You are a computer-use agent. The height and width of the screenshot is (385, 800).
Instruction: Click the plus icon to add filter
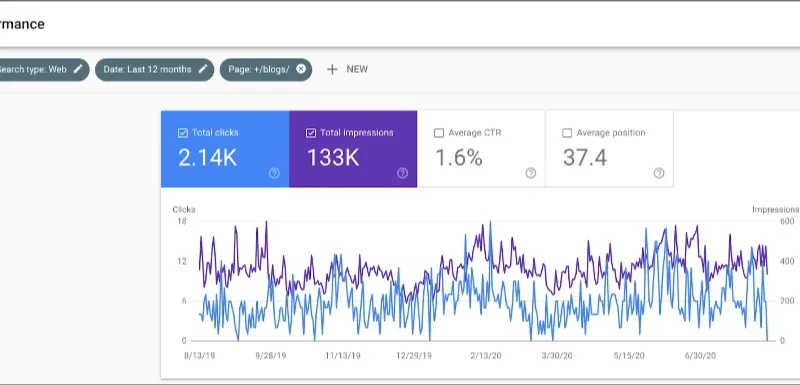332,69
